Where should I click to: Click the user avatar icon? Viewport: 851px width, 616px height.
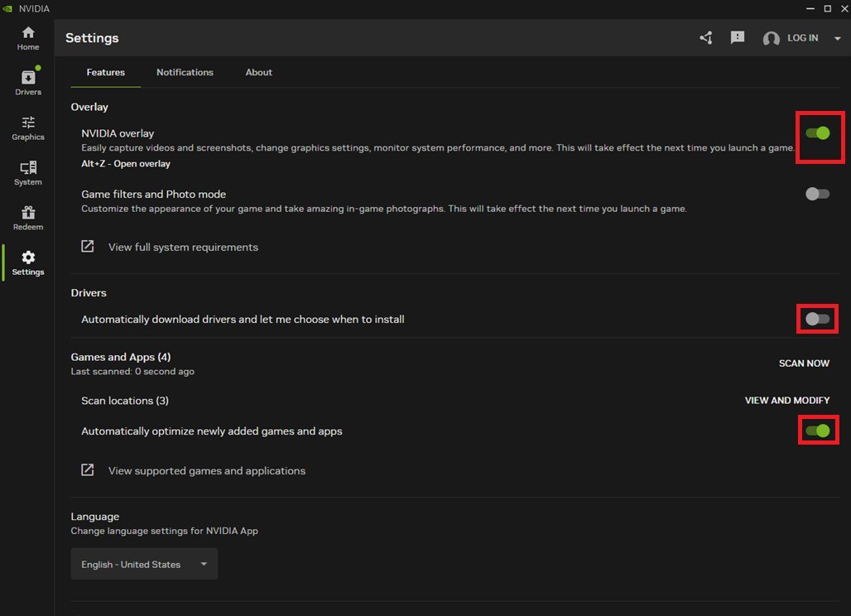point(771,38)
